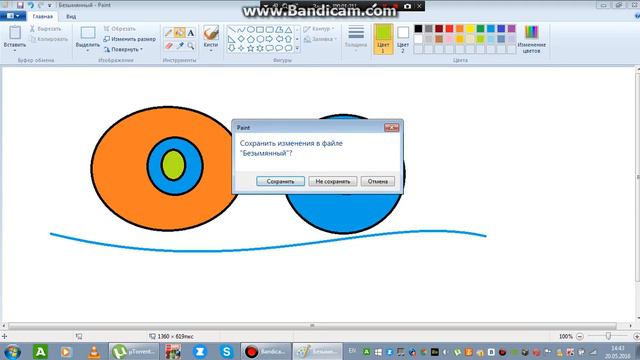640x360 pixels.
Task: Click the Paste (Вставить) clipboard icon
Action: [15, 33]
